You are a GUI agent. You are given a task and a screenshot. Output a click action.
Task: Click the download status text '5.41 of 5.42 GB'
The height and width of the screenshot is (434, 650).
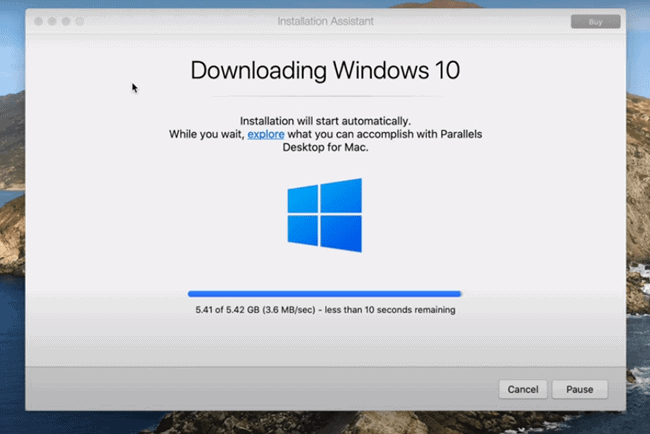pyautogui.click(x=227, y=310)
